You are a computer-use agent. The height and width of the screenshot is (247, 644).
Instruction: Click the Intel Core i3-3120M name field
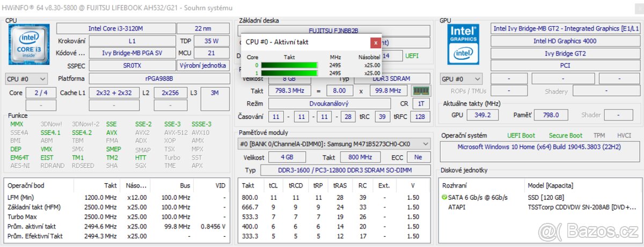(115, 28)
